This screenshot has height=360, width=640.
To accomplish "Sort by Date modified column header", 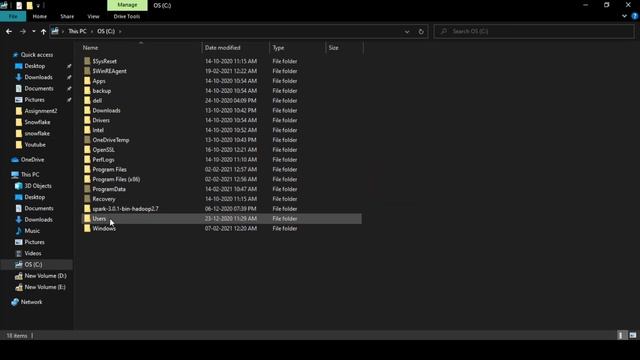I will 236,48.
